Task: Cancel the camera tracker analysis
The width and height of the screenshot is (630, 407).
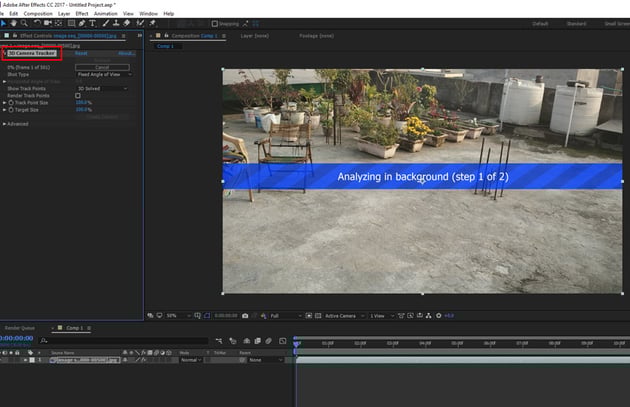Action: tap(102, 67)
